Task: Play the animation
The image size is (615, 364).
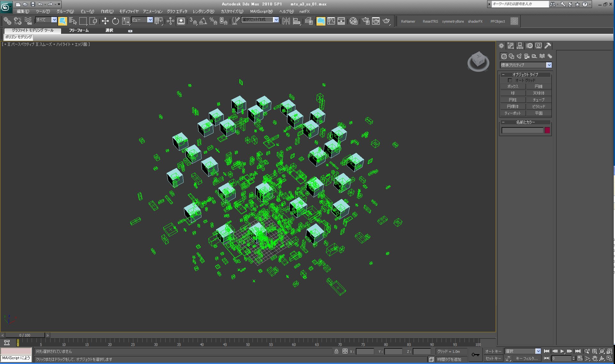Action: tap(562, 351)
